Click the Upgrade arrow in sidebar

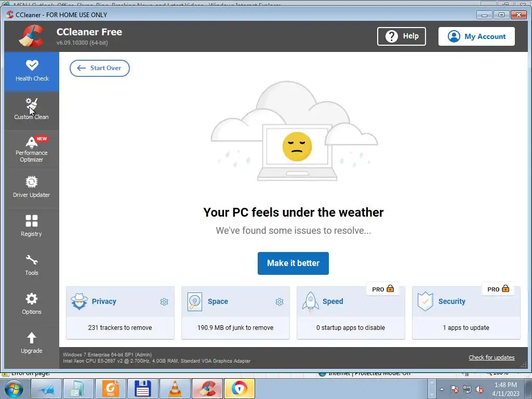pyautogui.click(x=32, y=338)
